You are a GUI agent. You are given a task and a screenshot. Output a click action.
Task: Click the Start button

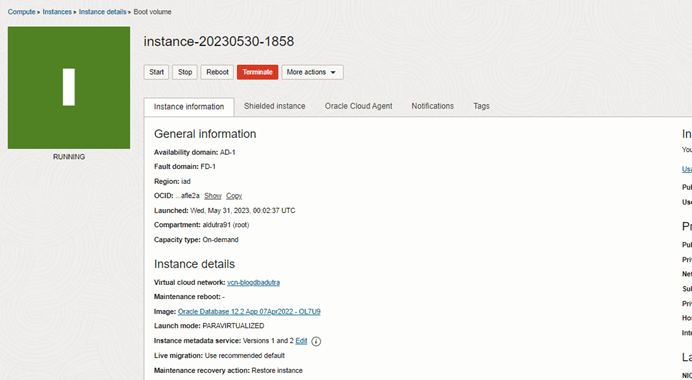[x=156, y=72]
